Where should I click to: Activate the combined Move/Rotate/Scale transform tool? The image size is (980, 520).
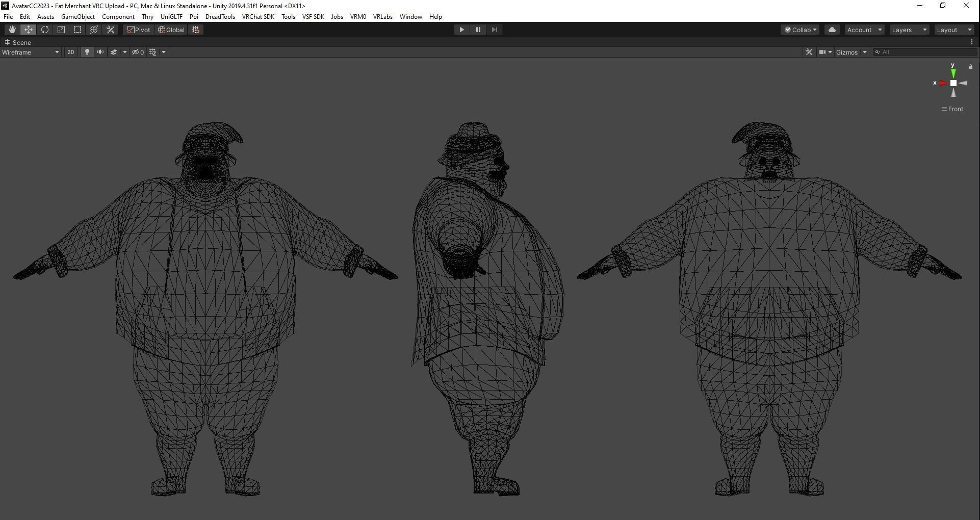coord(94,29)
